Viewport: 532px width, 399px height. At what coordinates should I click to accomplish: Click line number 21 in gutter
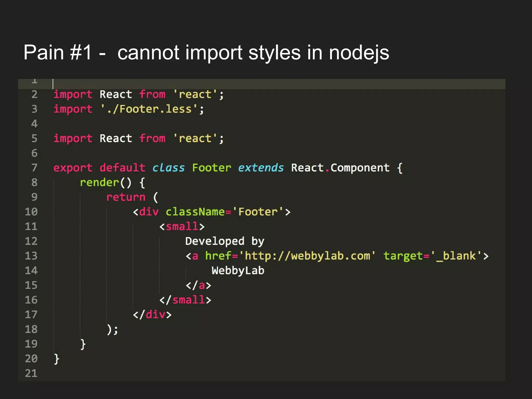coord(31,373)
